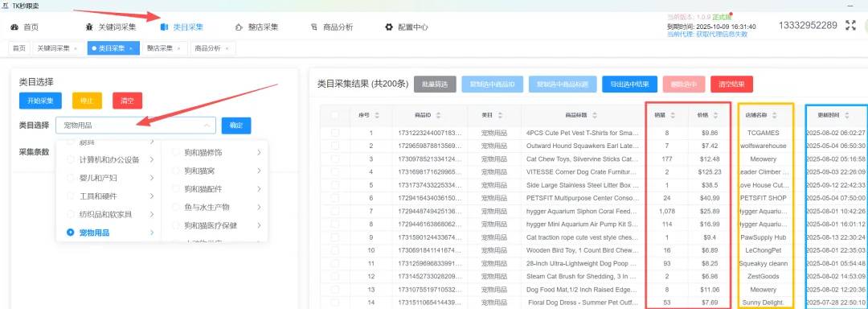Click the red 清空 button
The width and height of the screenshot is (868, 309).
tap(127, 101)
